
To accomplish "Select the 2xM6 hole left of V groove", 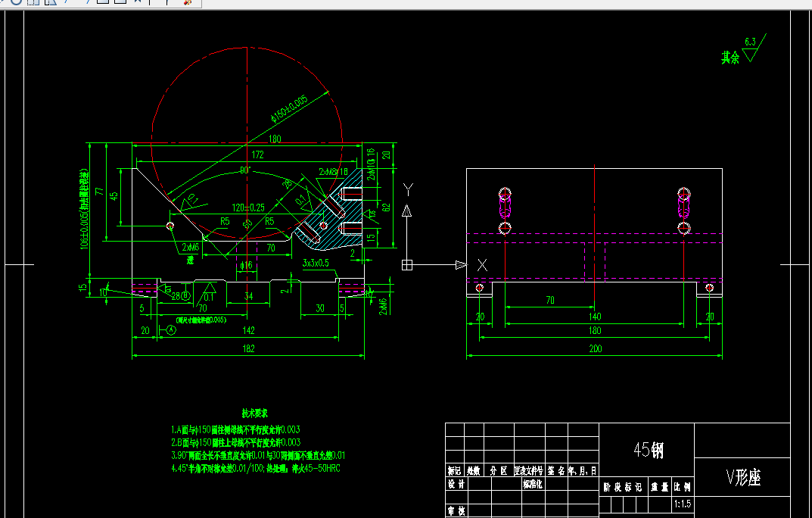I will (170, 226).
